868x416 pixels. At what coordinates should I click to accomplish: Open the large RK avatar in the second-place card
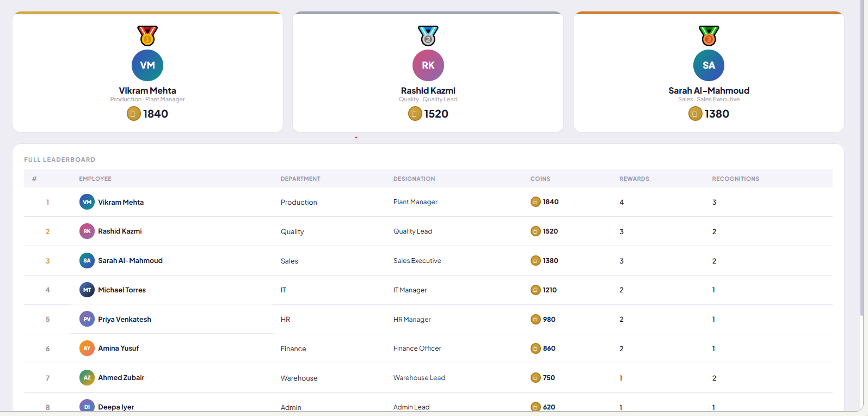428,65
